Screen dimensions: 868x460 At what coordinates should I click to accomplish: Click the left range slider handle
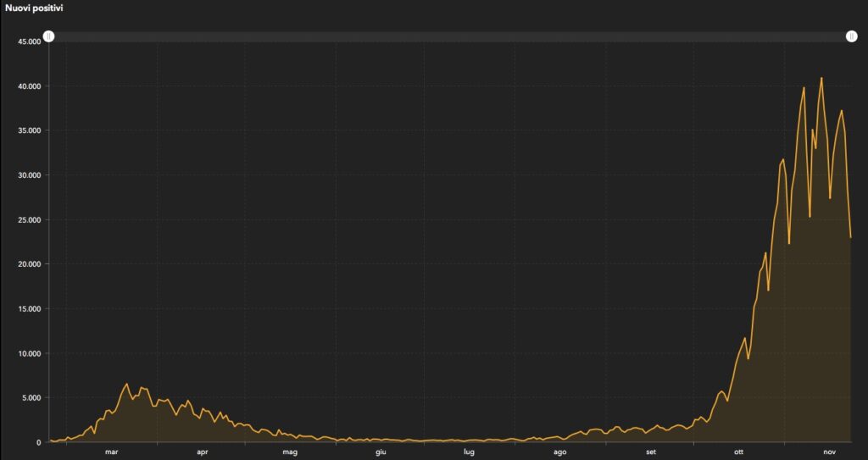[x=49, y=36]
